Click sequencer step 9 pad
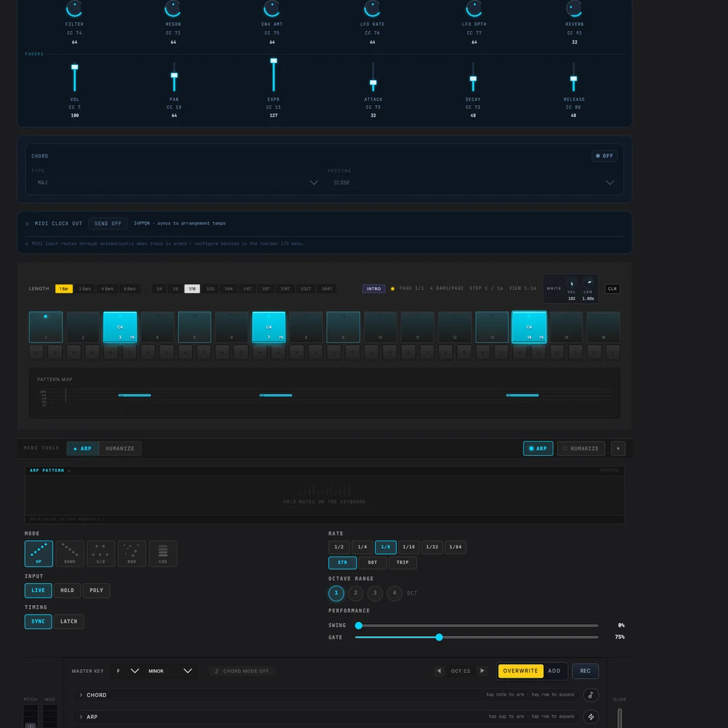 click(x=343, y=328)
